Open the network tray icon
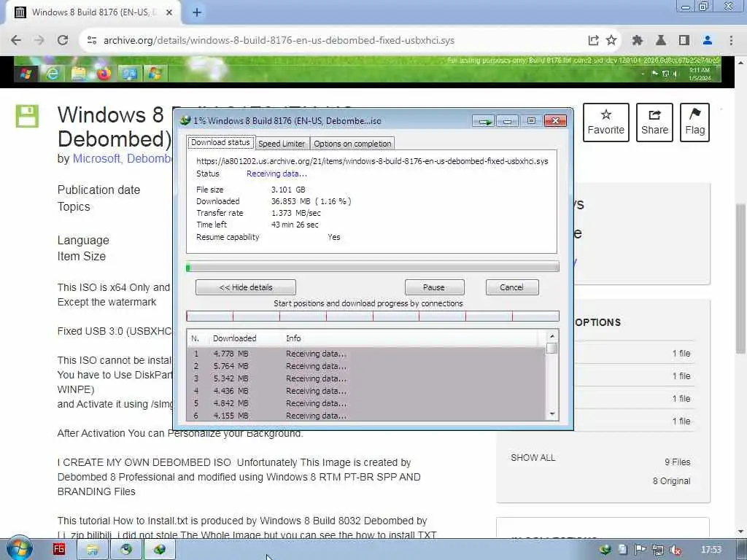This screenshot has height=560, width=747. click(658, 550)
